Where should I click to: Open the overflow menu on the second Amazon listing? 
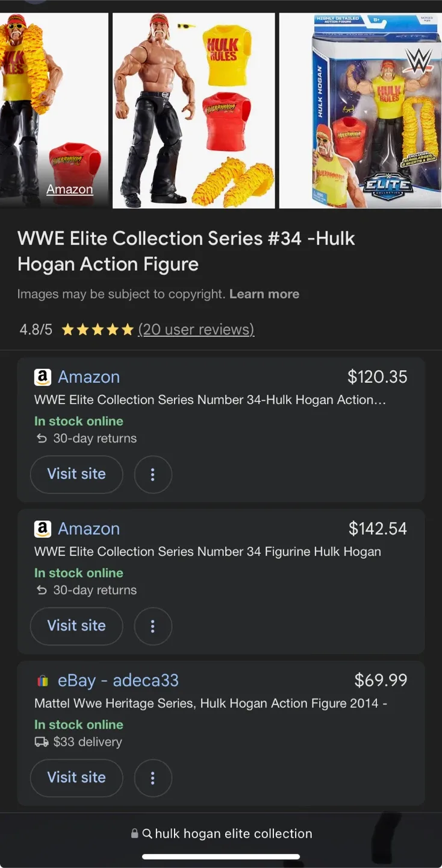click(153, 626)
